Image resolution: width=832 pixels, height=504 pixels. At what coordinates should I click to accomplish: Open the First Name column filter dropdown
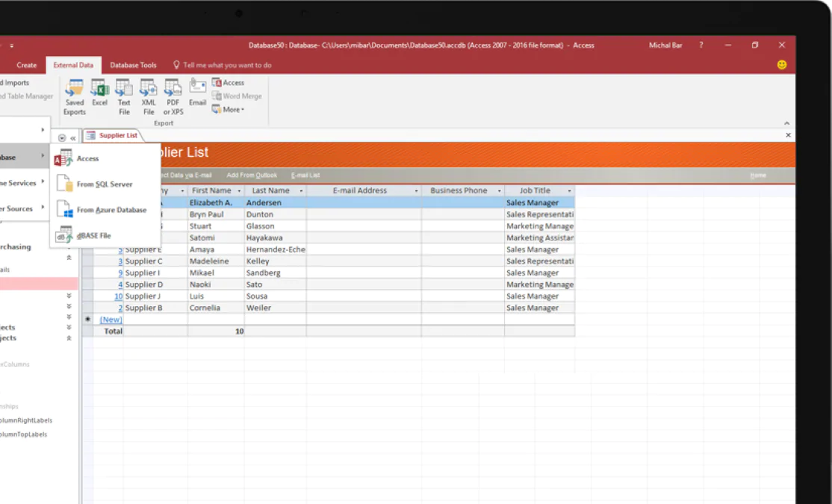pyautogui.click(x=238, y=191)
